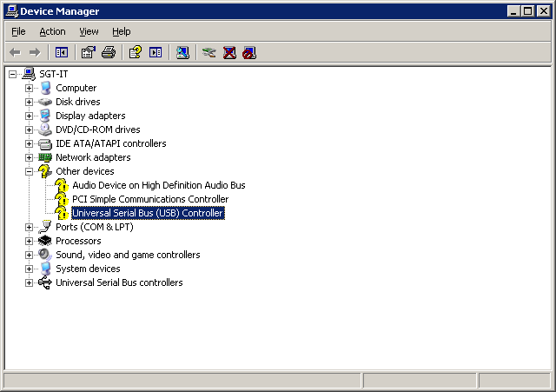Open the Help menu
This screenshot has height=392, width=556.
point(122,31)
